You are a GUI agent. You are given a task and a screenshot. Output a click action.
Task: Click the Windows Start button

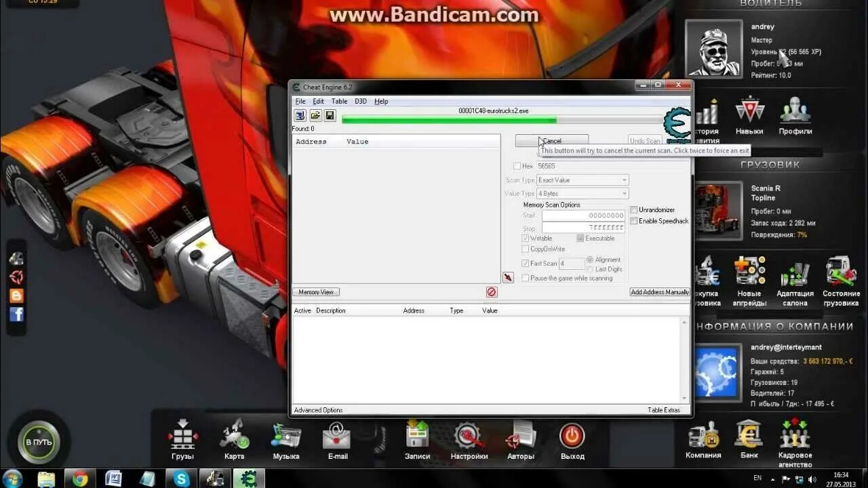tap(12, 479)
